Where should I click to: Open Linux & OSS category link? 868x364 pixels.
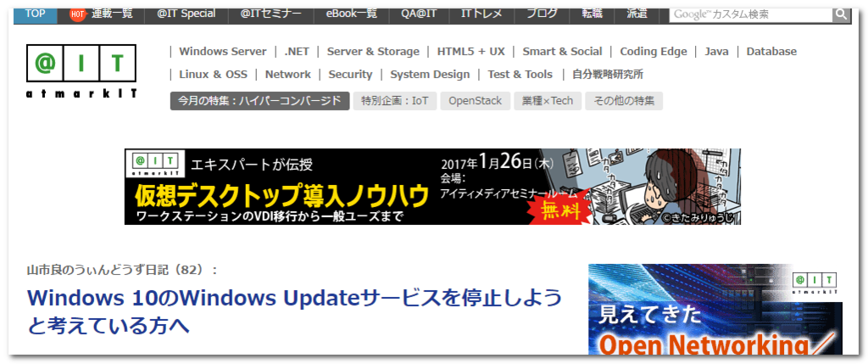(213, 74)
